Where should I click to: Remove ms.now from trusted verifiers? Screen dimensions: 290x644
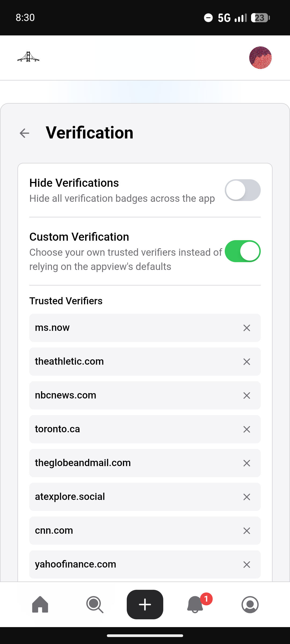[247, 328]
